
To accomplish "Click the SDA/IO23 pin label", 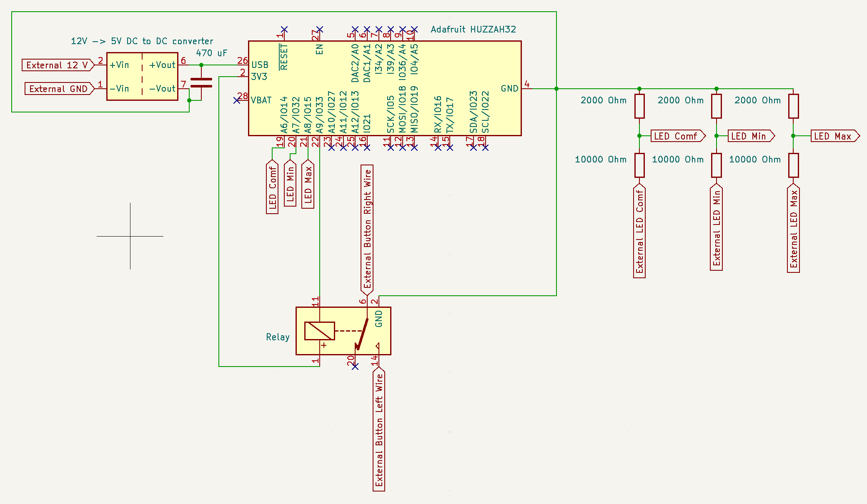I will click(473, 112).
